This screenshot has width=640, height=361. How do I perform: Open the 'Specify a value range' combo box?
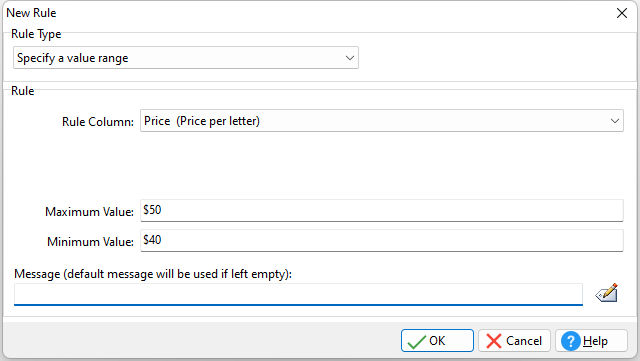pos(186,58)
